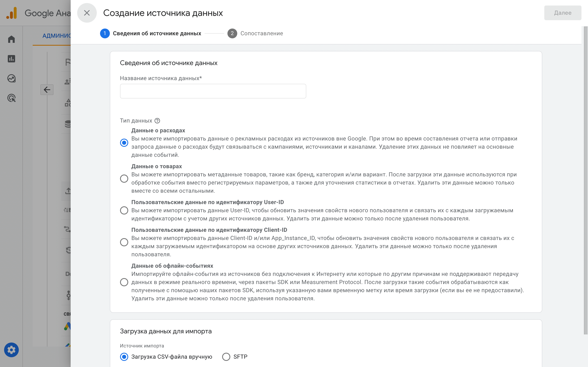
Task: Select the tag/events icon in sidebar
Action: (11, 98)
